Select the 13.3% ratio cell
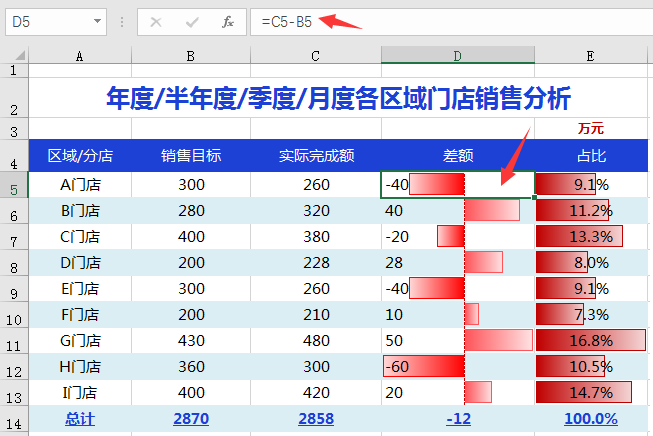 591,237
